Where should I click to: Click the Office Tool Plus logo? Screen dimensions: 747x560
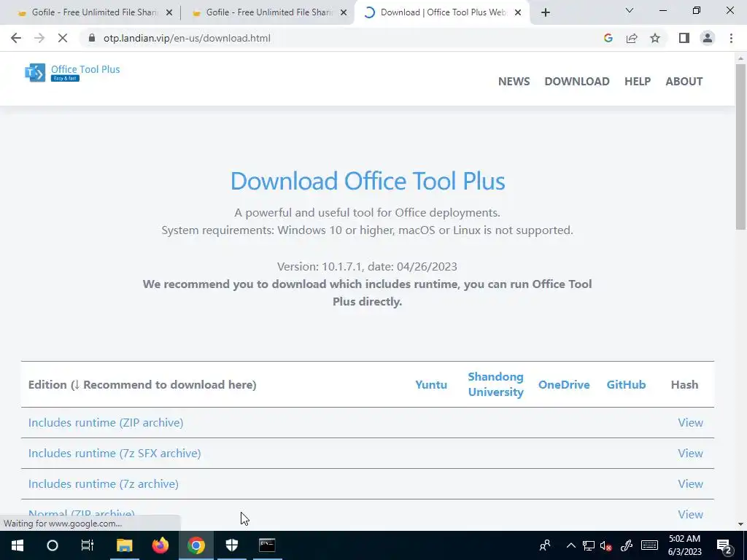pyautogui.click(x=72, y=72)
